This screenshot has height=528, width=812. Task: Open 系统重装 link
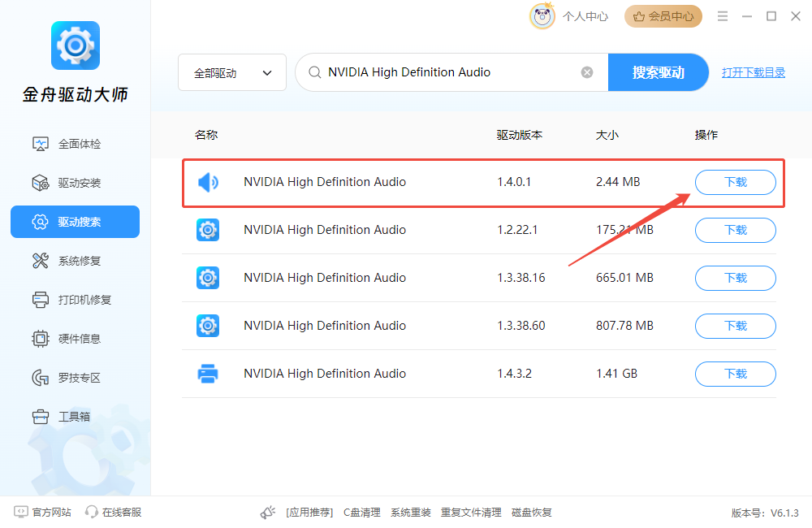point(411,513)
